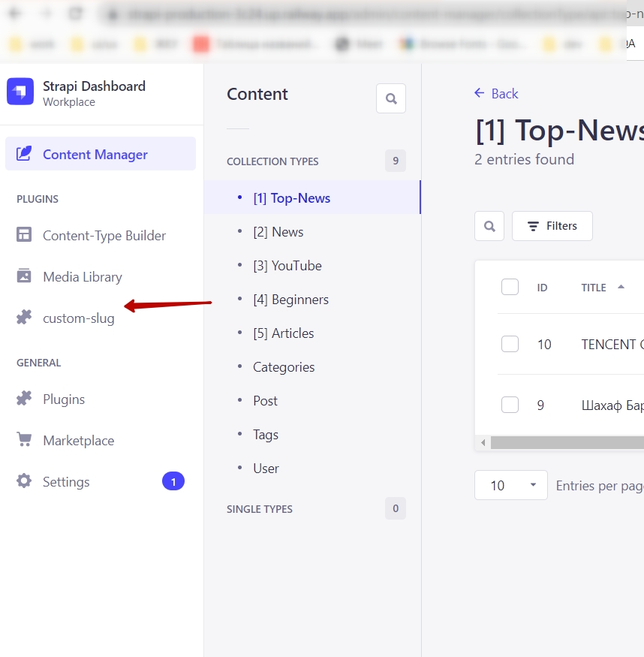Screen dimensions: 644x657
Task: Click the Content panel search icon
Action: 390,98
